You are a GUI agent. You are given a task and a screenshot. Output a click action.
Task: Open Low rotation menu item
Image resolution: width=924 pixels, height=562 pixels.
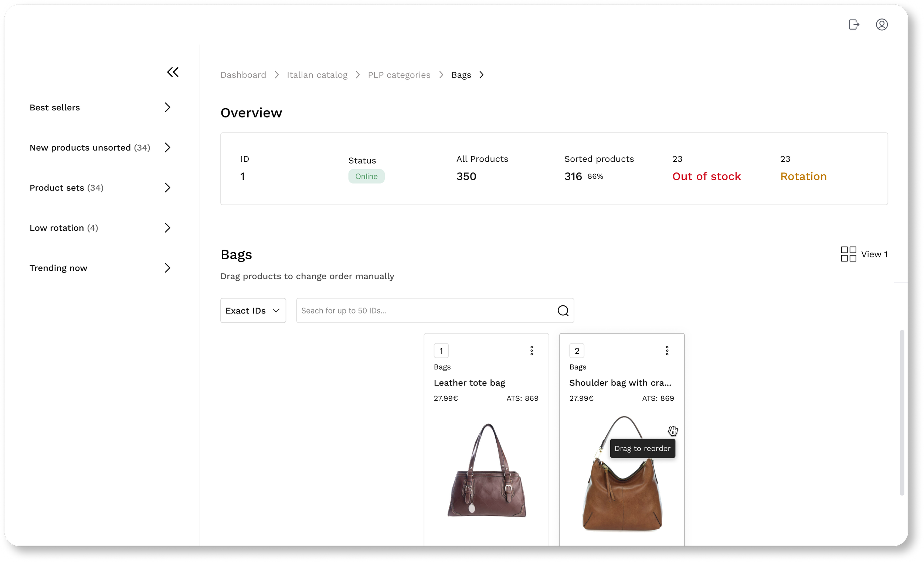(x=64, y=228)
